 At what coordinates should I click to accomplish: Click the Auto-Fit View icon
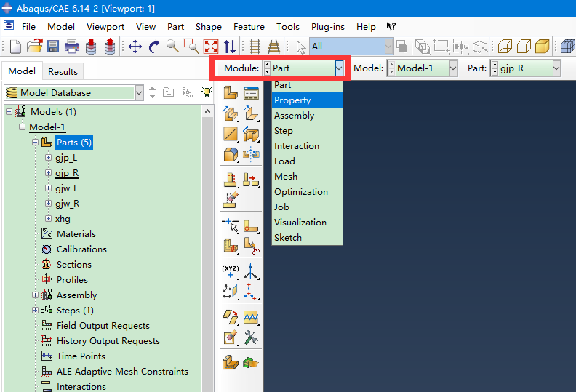pyautogui.click(x=211, y=47)
